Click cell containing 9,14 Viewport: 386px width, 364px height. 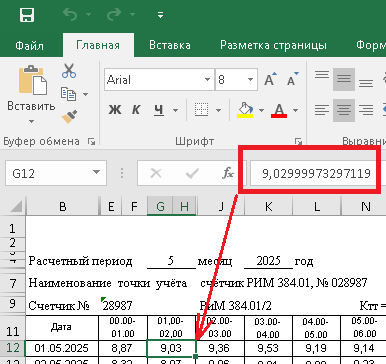click(x=364, y=348)
